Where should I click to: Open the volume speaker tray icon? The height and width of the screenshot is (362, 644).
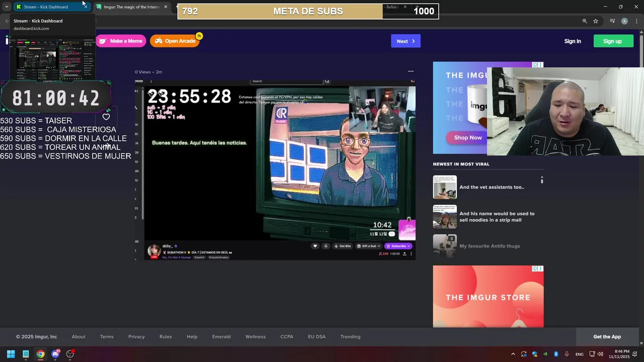600,354
